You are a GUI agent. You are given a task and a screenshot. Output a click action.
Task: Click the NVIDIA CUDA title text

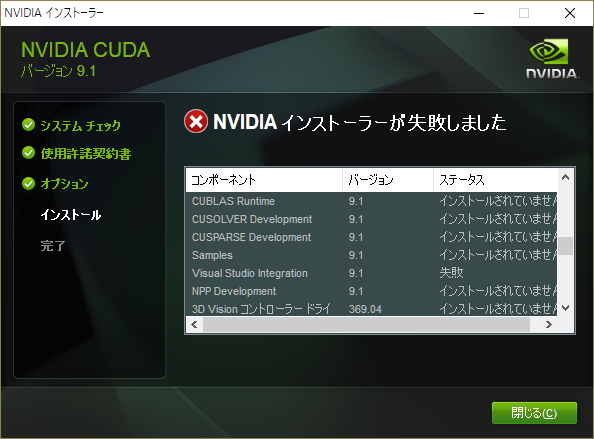[86, 50]
